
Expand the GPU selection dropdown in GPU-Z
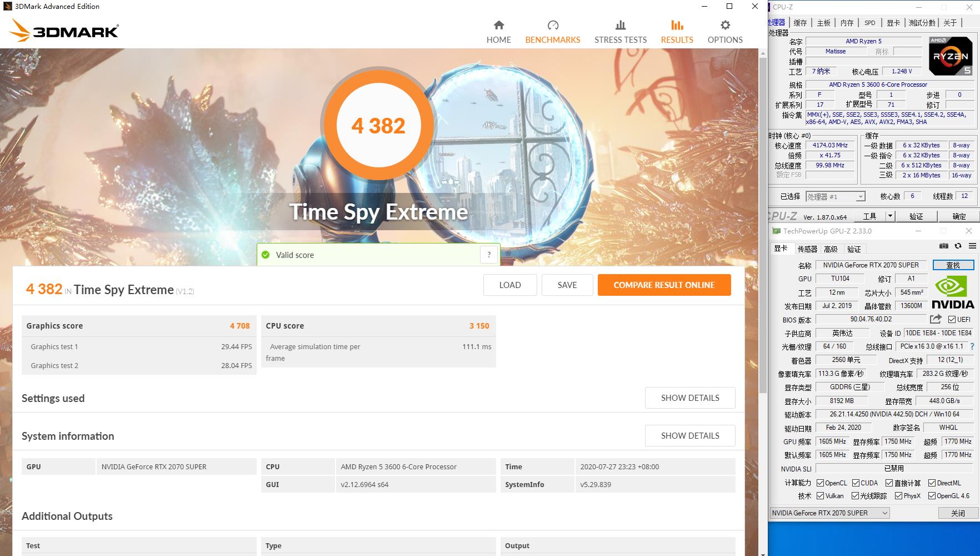tap(885, 513)
